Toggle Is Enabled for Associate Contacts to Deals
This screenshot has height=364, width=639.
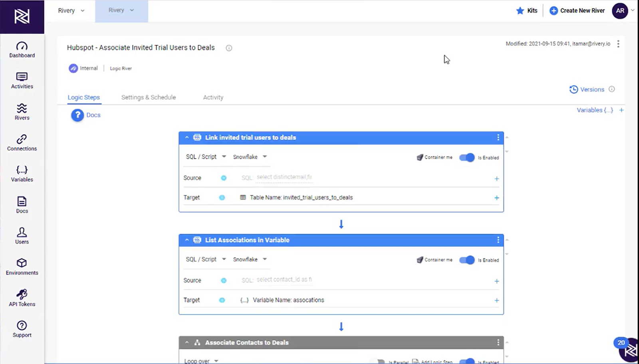(x=467, y=362)
